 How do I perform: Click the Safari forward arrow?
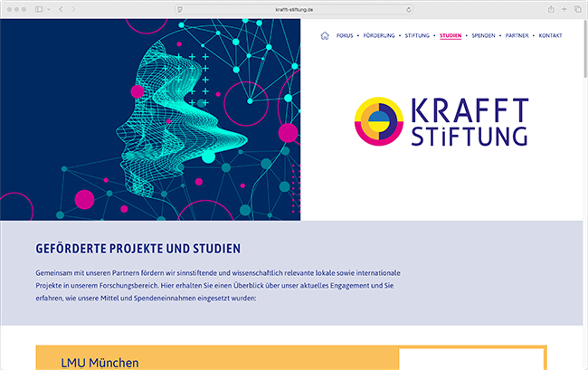coord(73,9)
